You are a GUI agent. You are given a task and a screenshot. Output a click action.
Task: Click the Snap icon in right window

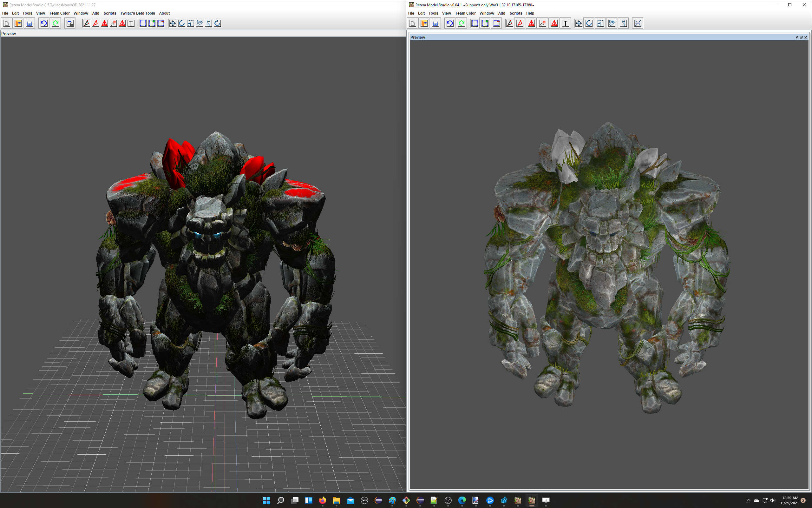[638, 23]
